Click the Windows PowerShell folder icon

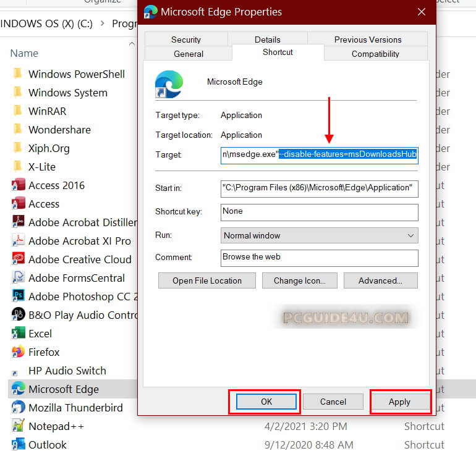[x=18, y=74]
